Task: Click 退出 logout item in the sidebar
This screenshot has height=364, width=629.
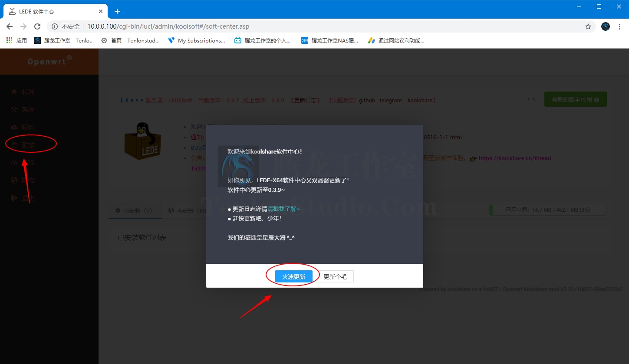Action: click(23, 198)
